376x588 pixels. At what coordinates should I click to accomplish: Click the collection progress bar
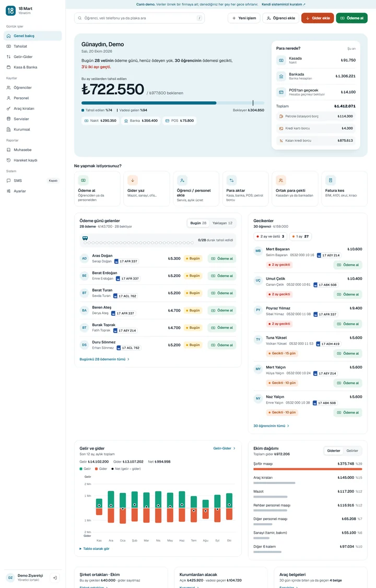tap(173, 103)
